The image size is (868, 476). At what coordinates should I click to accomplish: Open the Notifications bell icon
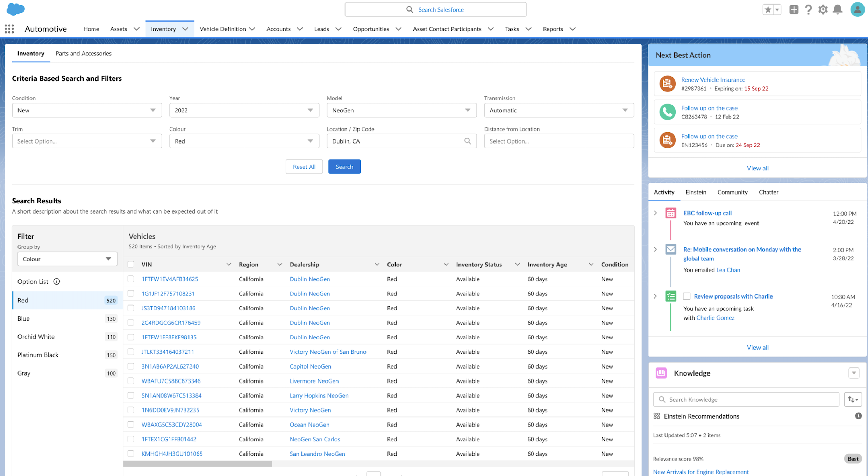coord(838,9)
